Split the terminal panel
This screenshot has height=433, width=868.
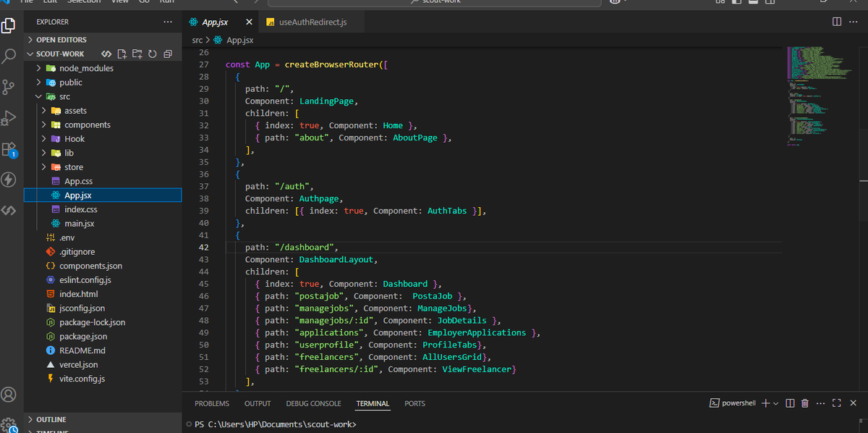tap(790, 403)
